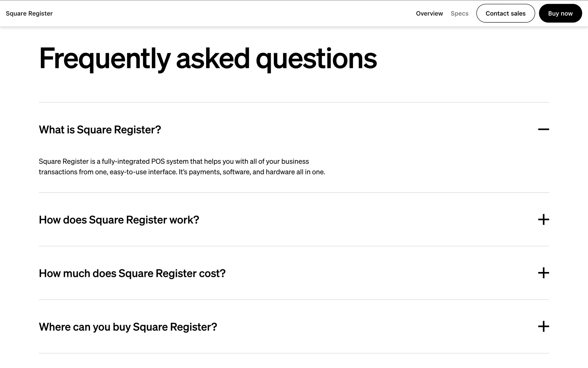588x368 pixels.
Task: Go to the Specs tab
Action: click(x=459, y=13)
